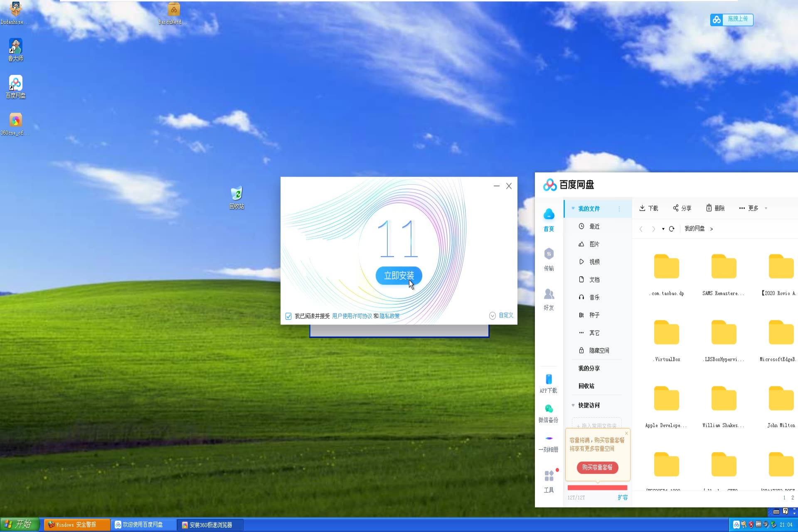Select the ludashise... desktop icon

(15, 13)
